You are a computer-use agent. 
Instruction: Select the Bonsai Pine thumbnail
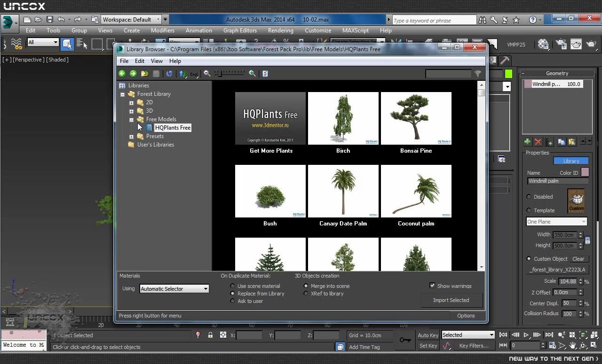point(416,118)
